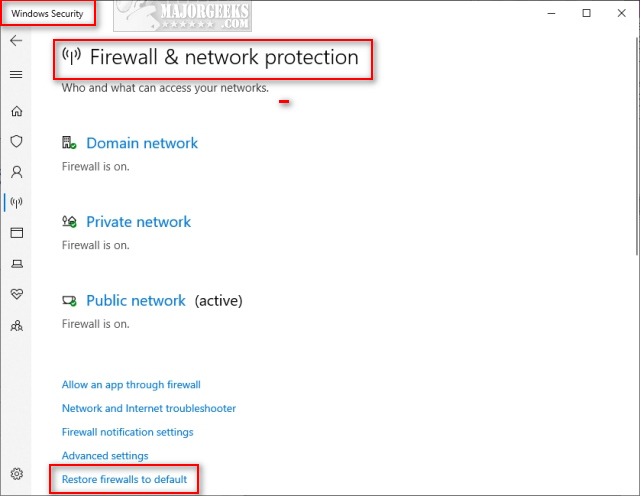Open Device security laptop icon

16,264
